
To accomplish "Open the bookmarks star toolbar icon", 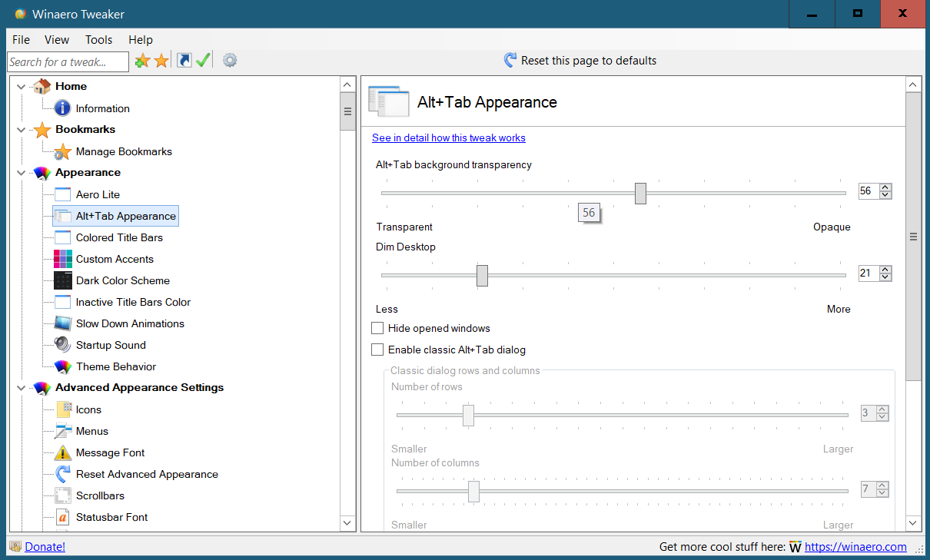I will point(161,61).
